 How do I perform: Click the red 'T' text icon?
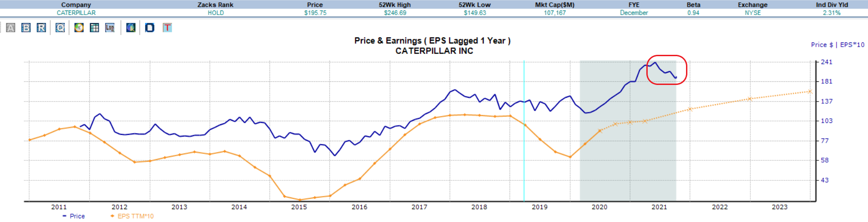(167, 28)
